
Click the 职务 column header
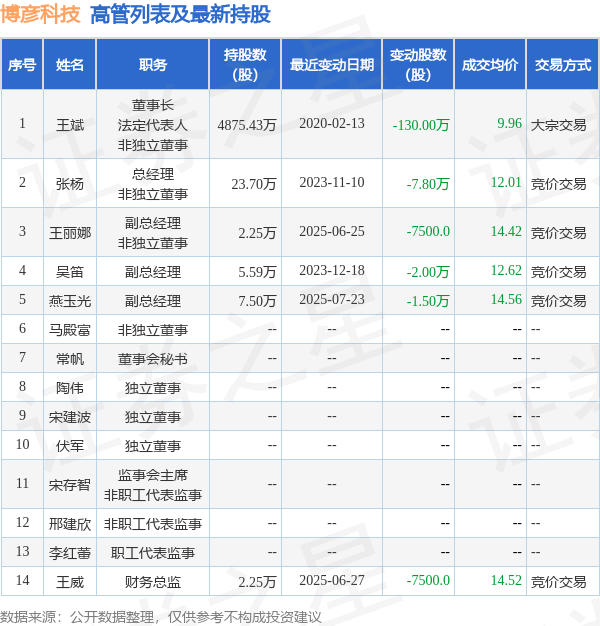152,65
